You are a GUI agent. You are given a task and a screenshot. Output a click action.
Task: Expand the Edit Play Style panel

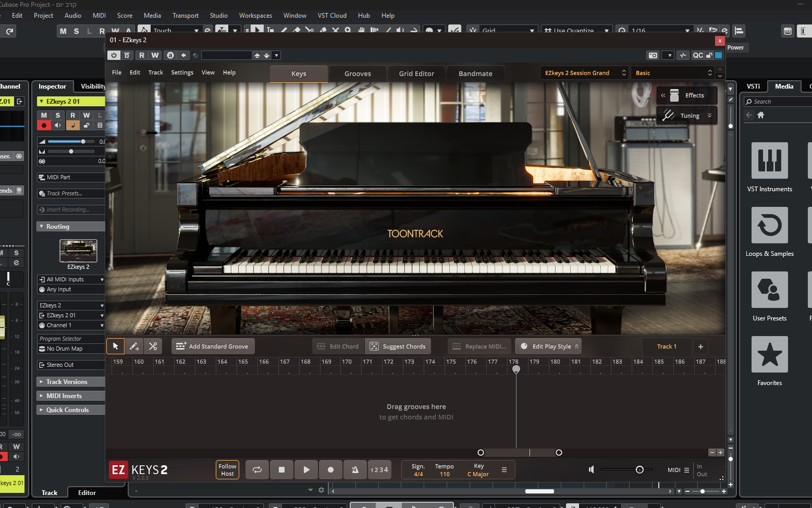pyautogui.click(x=548, y=346)
